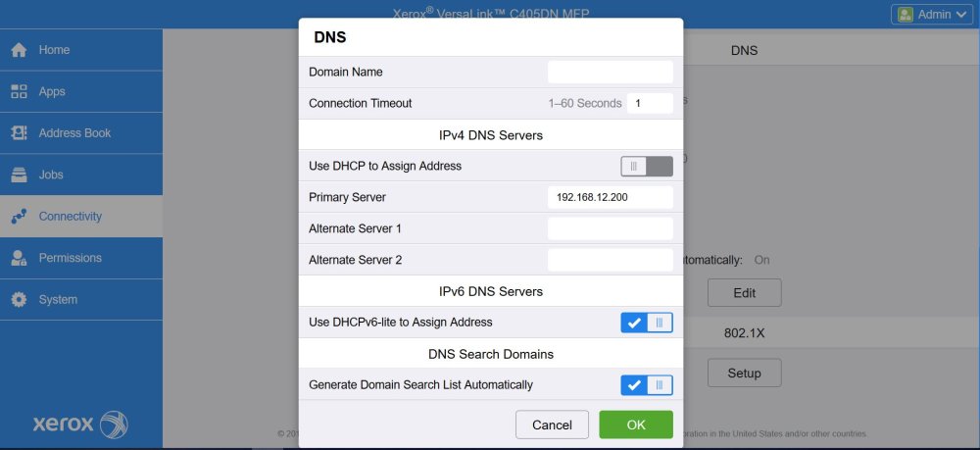Viewport: 980px width, 450px height.
Task: Click the Apps grid icon
Action: tap(19, 91)
